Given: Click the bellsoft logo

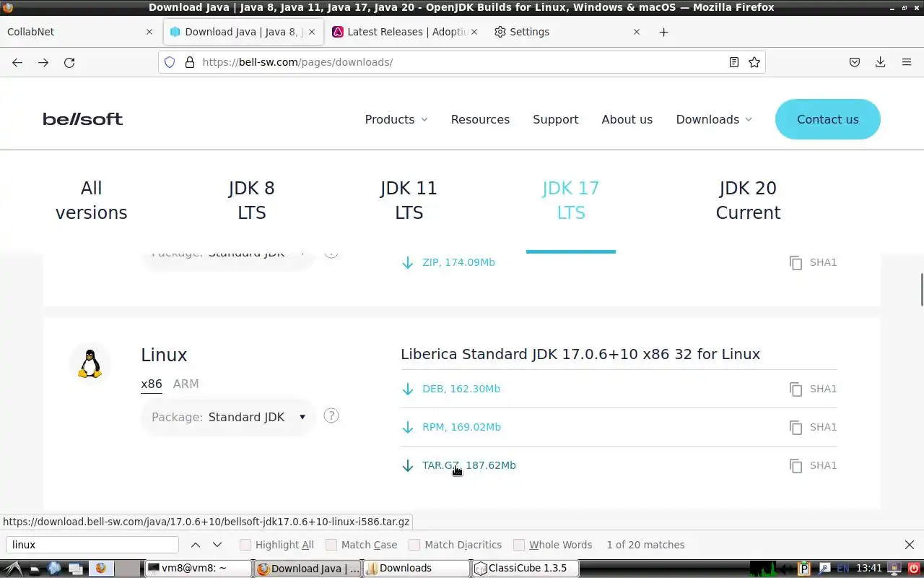Looking at the screenshot, I should [82, 119].
